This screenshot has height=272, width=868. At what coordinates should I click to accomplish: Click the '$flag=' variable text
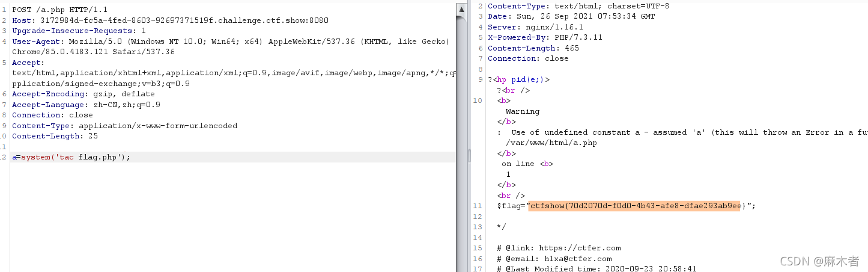tap(511, 206)
